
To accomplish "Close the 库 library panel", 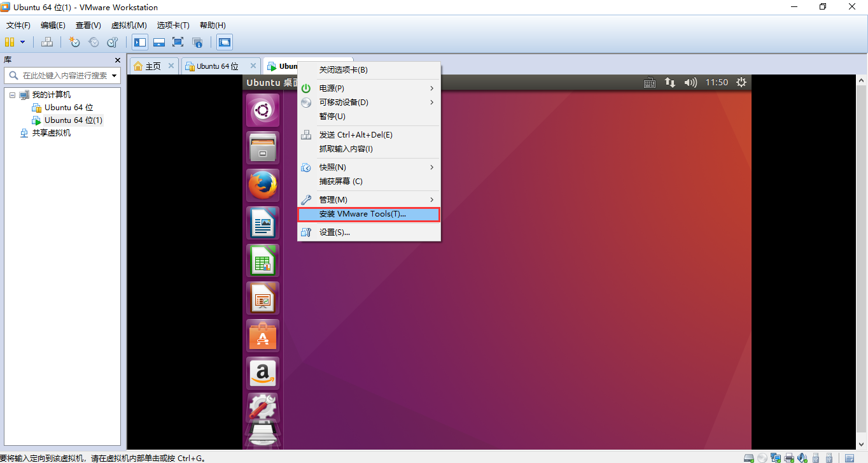I will (x=117, y=60).
